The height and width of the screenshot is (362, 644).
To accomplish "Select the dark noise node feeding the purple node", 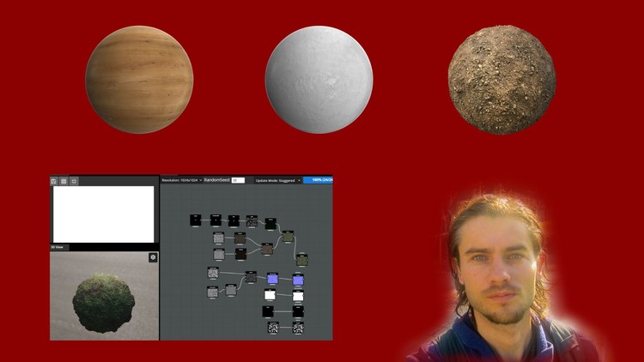I will [251, 276].
